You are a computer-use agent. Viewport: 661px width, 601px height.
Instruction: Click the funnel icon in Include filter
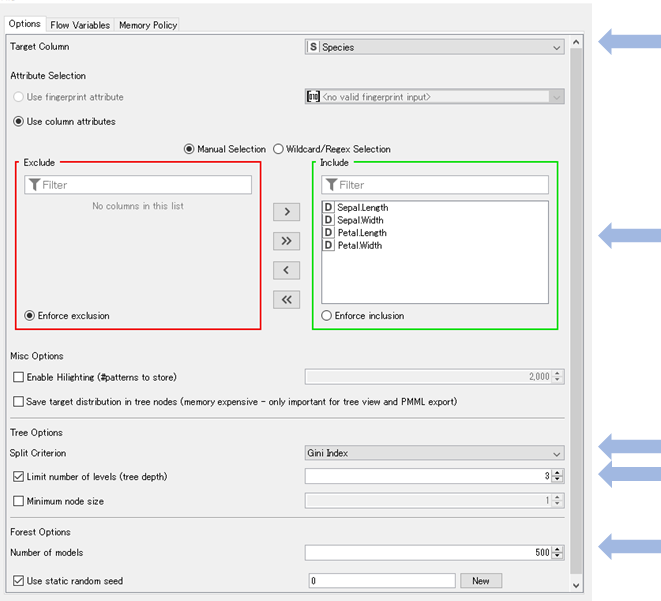(331, 185)
